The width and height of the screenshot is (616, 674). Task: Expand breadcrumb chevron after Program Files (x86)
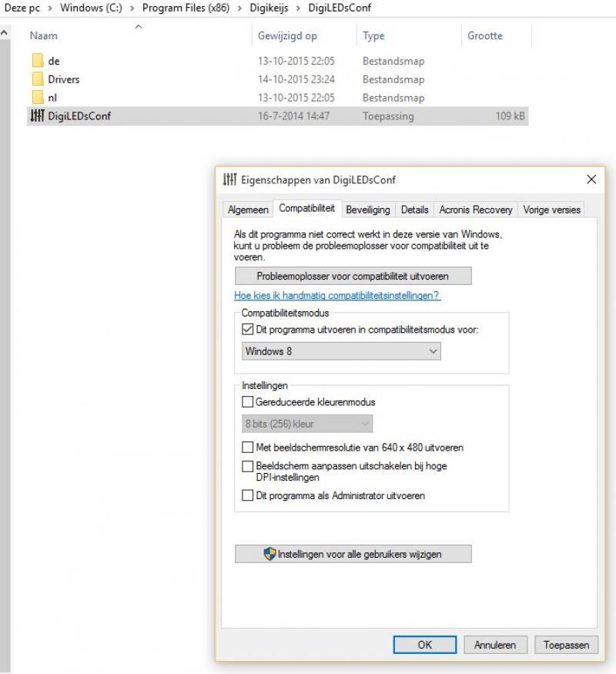[x=239, y=8]
